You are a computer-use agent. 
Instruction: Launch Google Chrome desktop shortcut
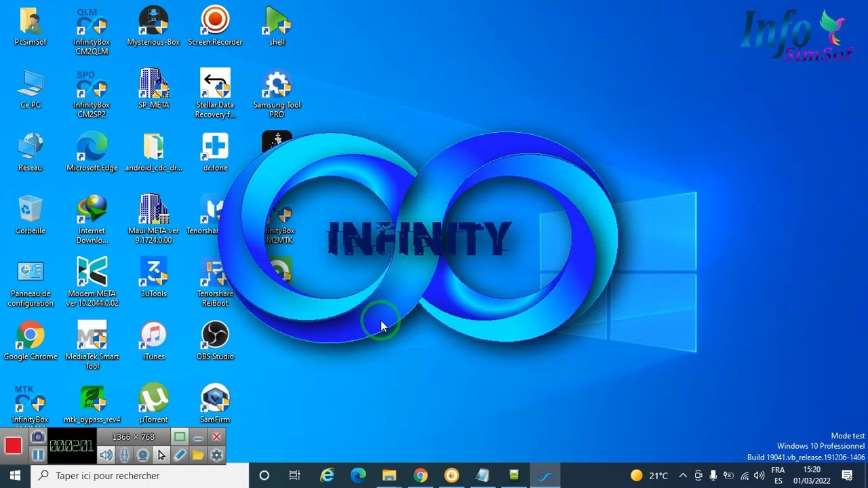(x=31, y=342)
